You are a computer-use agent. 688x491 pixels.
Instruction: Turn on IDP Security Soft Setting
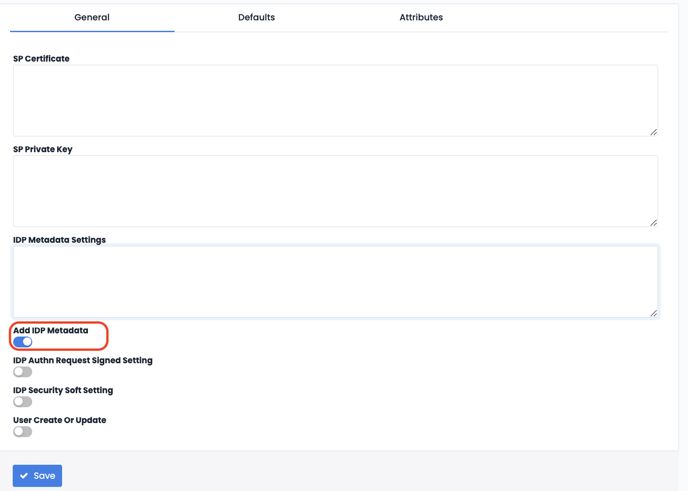tap(23, 402)
